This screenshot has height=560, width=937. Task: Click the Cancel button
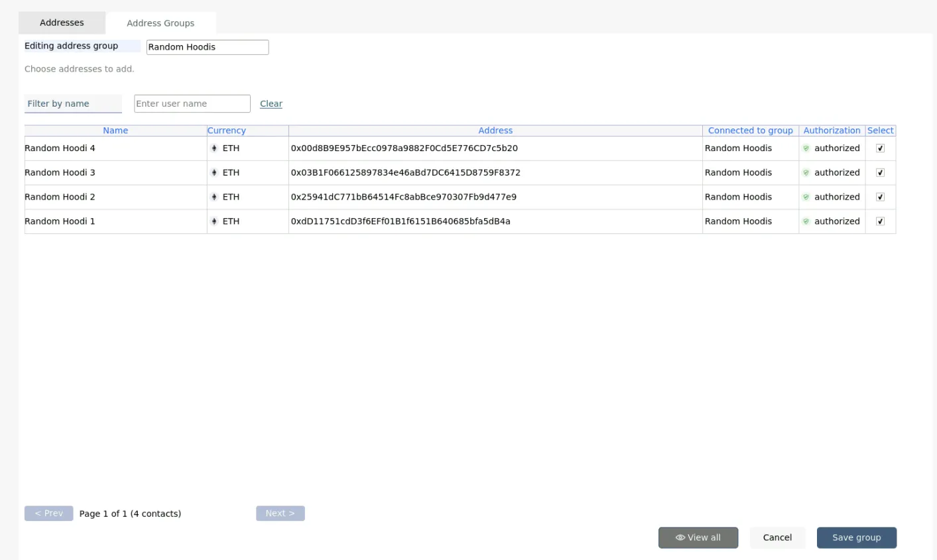(x=777, y=537)
